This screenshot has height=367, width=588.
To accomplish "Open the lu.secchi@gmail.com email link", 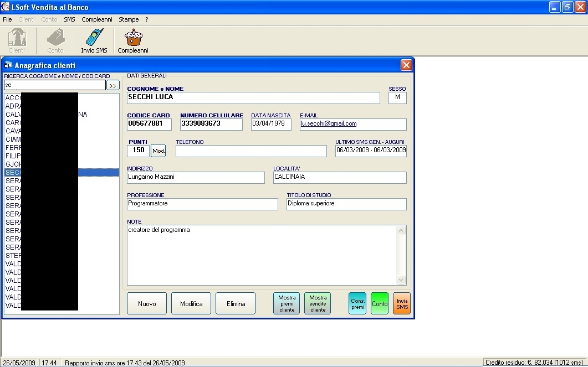I will pyautogui.click(x=329, y=123).
